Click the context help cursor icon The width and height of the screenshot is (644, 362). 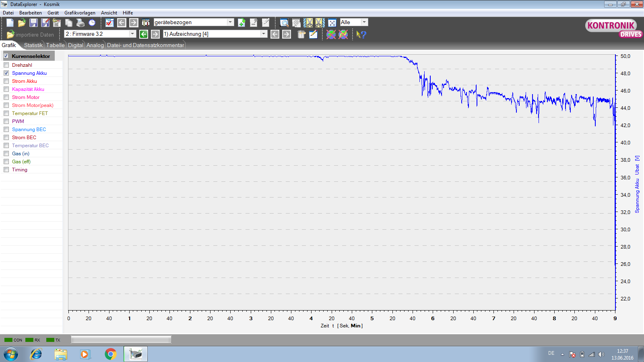coord(361,35)
